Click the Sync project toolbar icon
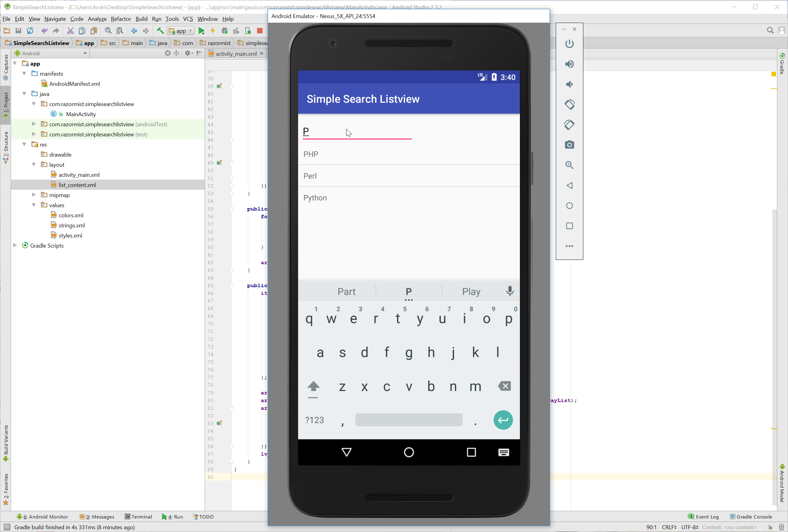Screen dimensions: 788x532 (x=30, y=31)
